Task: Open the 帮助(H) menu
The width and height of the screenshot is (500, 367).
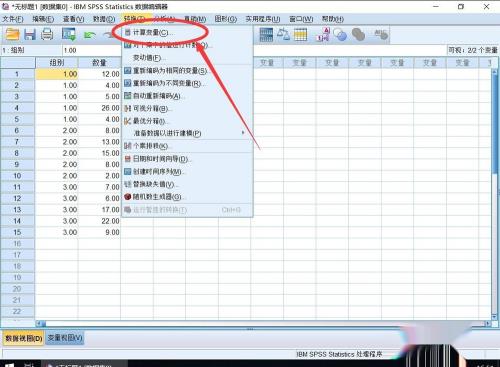Action: click(333, 19)
